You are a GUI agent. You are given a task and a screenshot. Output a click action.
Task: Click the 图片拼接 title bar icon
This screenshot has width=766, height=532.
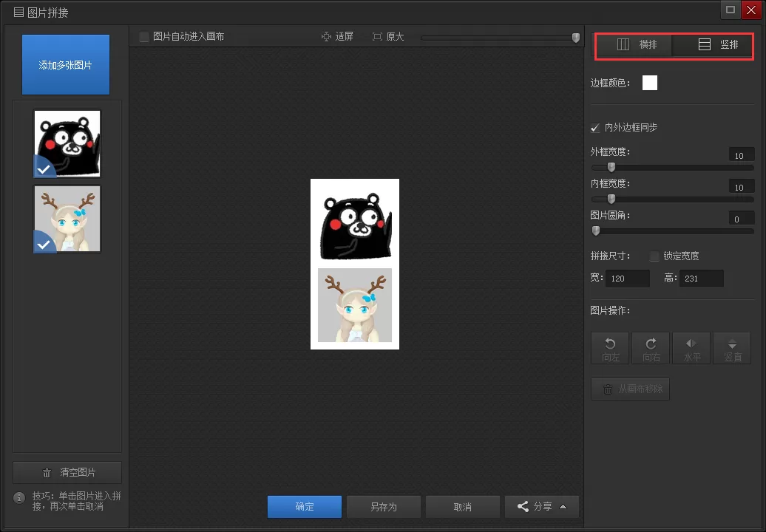tap(18, 13)
